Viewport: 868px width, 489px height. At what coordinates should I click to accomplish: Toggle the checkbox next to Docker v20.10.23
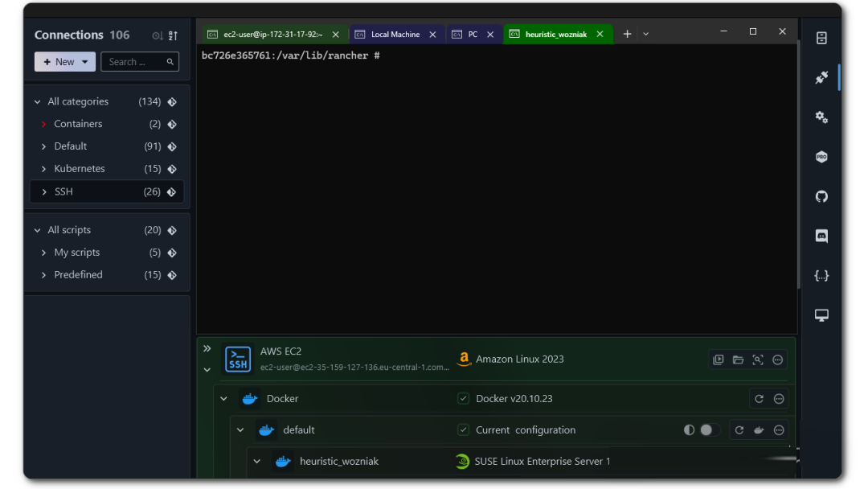tap(463, 399)
